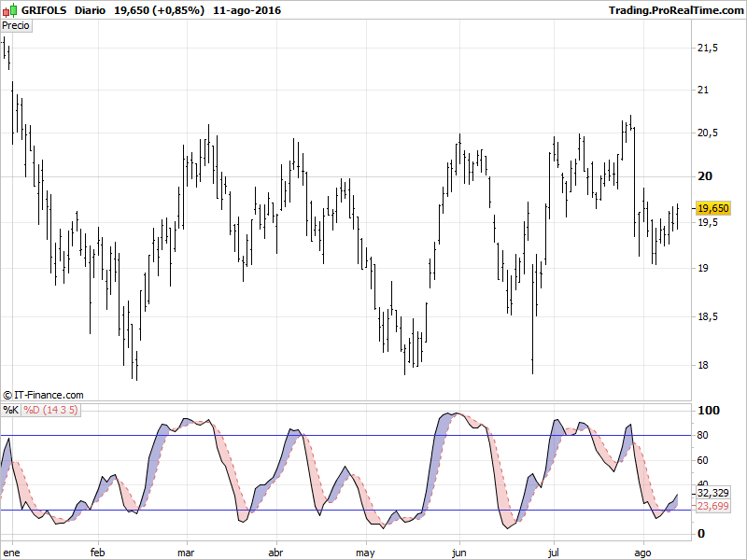Select the %K stochastic label
This screenshot has width=747, height=560.
click(10, 410)
